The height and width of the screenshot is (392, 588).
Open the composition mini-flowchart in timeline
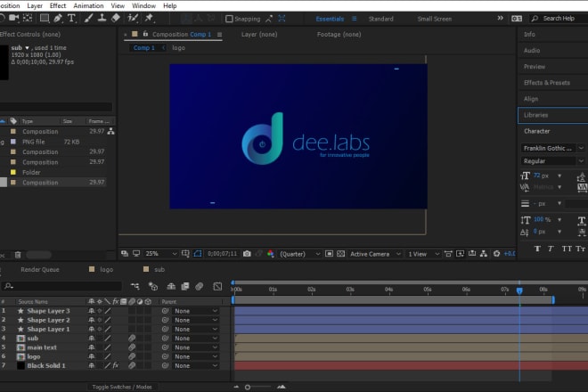[x=135, y=287]
